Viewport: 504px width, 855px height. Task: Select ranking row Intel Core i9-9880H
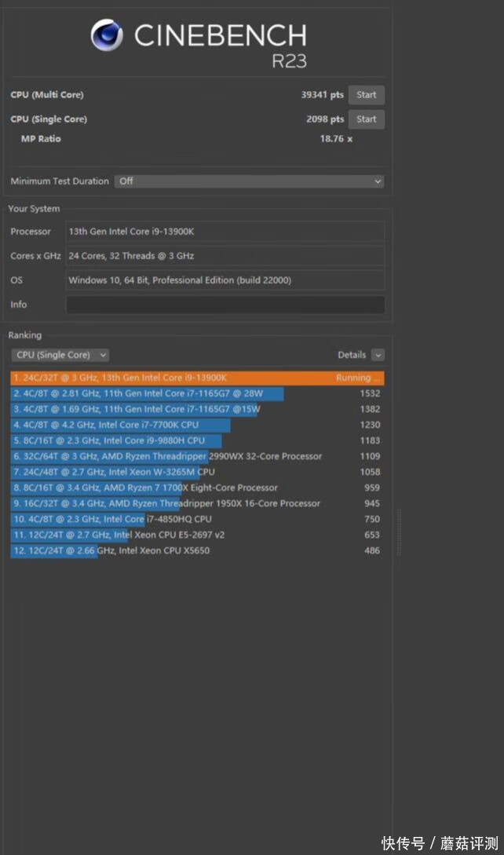pyautogui.click(x=197, y=440)
